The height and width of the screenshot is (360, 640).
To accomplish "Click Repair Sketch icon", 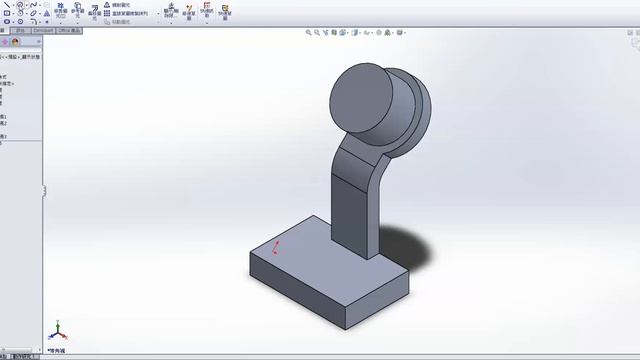I will point(189,12).
